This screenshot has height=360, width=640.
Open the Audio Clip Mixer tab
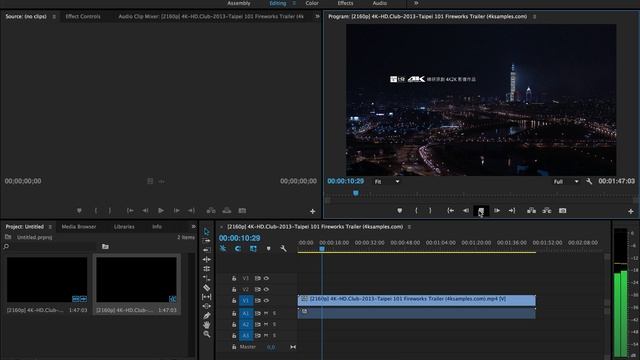(x=211, y=16)
